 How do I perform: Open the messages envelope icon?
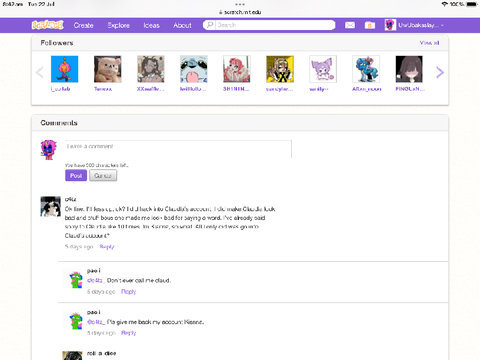pos(350,25)
